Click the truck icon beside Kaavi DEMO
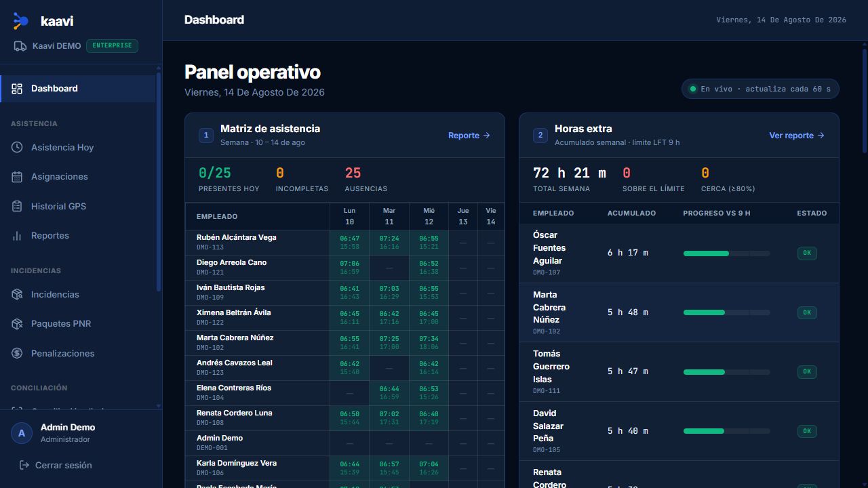The height and width of the screenshot is (488, 868). tap(20, 46)
